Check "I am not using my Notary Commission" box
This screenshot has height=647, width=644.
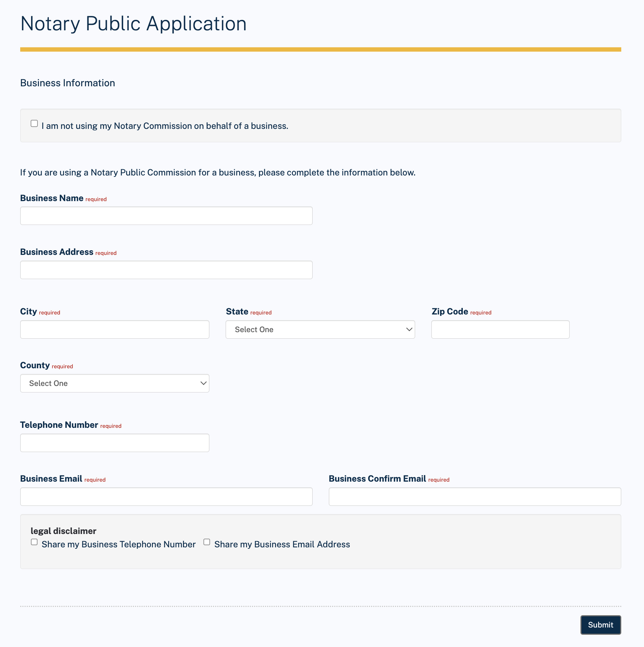(34, 123)
